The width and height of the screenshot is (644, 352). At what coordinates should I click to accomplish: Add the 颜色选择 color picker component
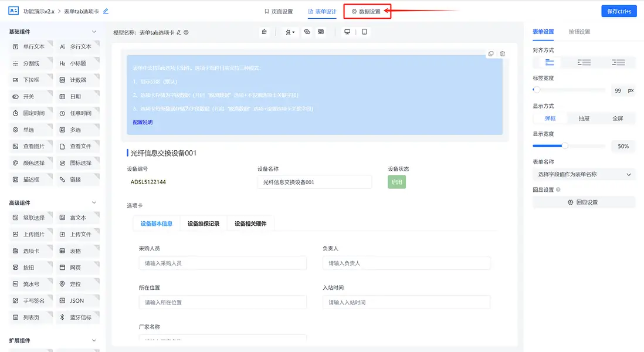[31, 163]
